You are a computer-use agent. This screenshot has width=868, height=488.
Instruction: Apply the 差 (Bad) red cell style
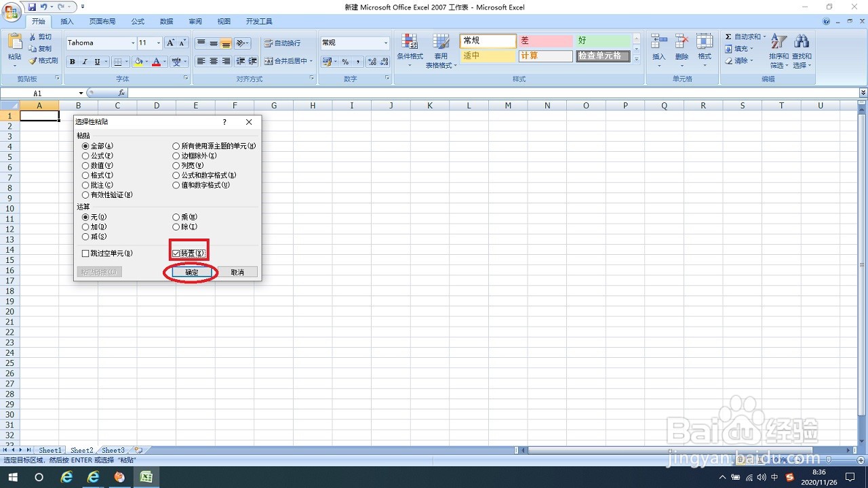pyautogui.click(x=545, y=41)
